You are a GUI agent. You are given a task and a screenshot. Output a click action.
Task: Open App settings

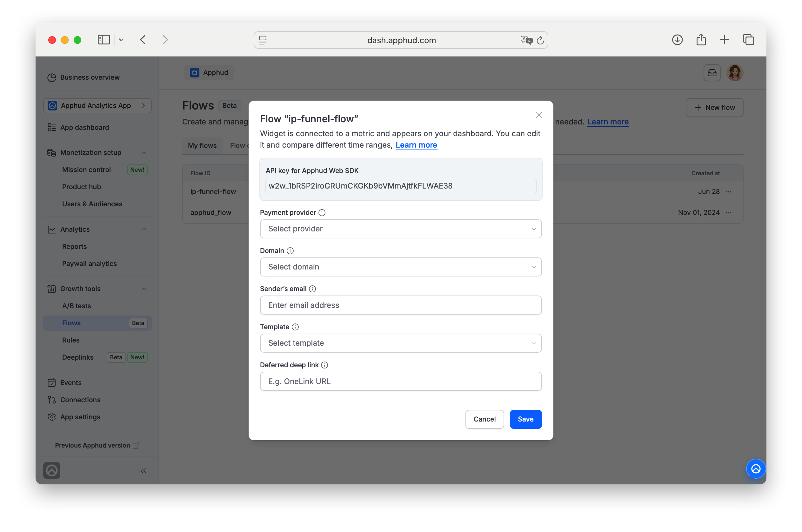click(80, 417)
